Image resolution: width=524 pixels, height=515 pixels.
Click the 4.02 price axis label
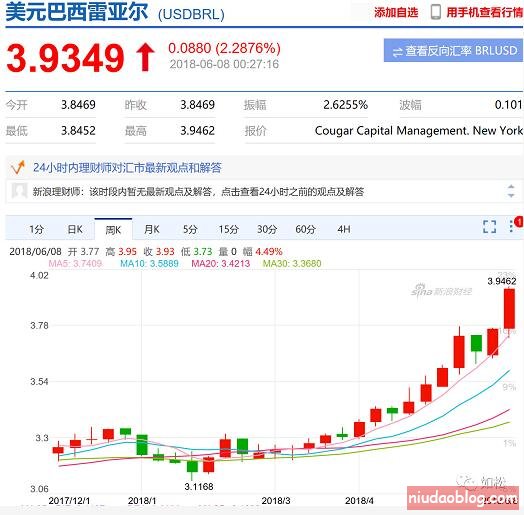click(x=39, y=275)
